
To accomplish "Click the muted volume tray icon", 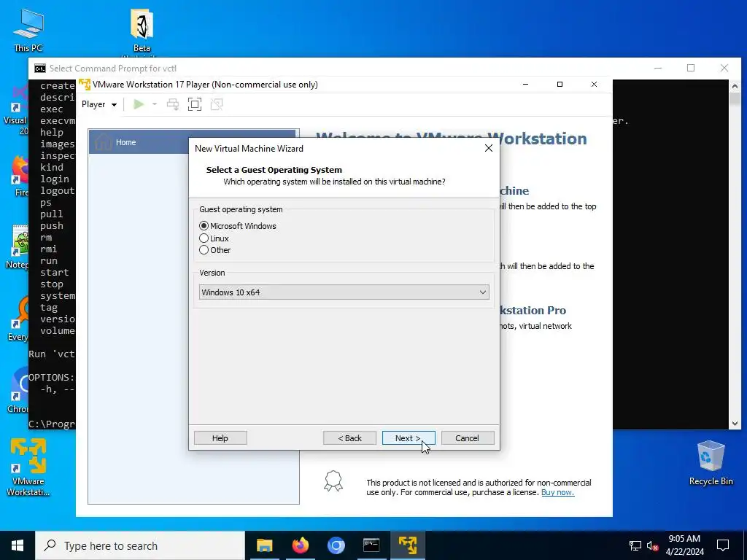I will (x=653, y=545).
